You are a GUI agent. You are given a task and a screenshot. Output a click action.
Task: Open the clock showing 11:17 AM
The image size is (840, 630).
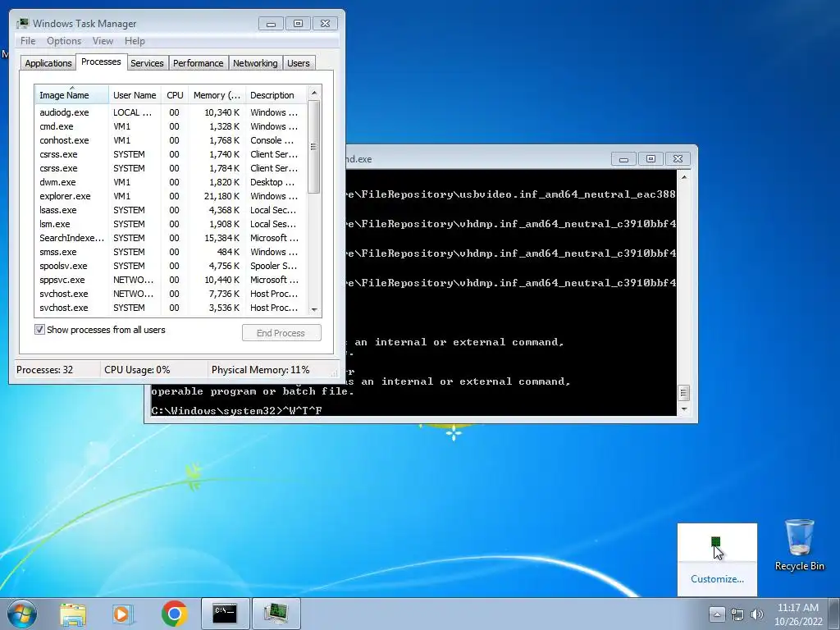pos(797,614)
